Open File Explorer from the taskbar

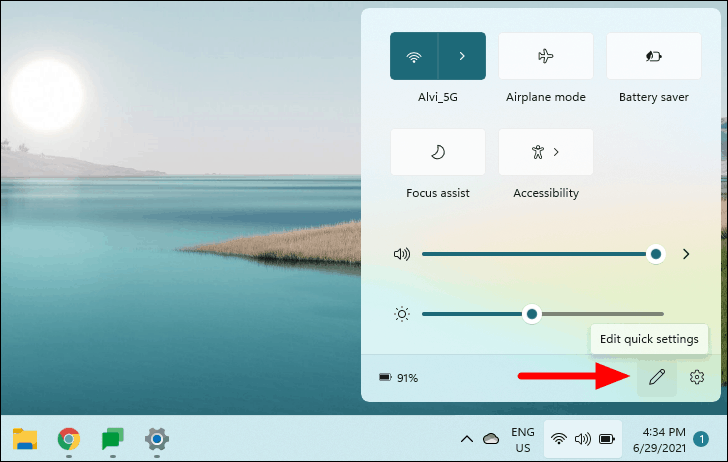click(x=25, y=439)
